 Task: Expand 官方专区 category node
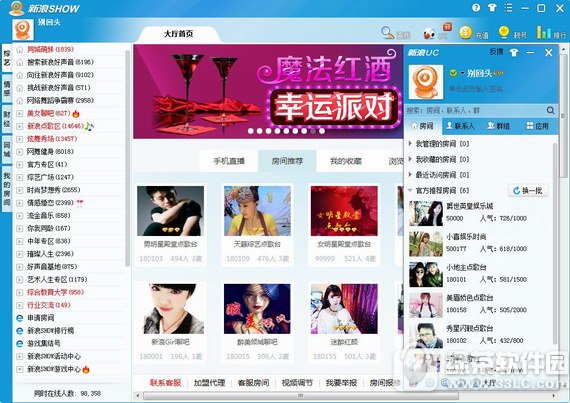[20, 165]
